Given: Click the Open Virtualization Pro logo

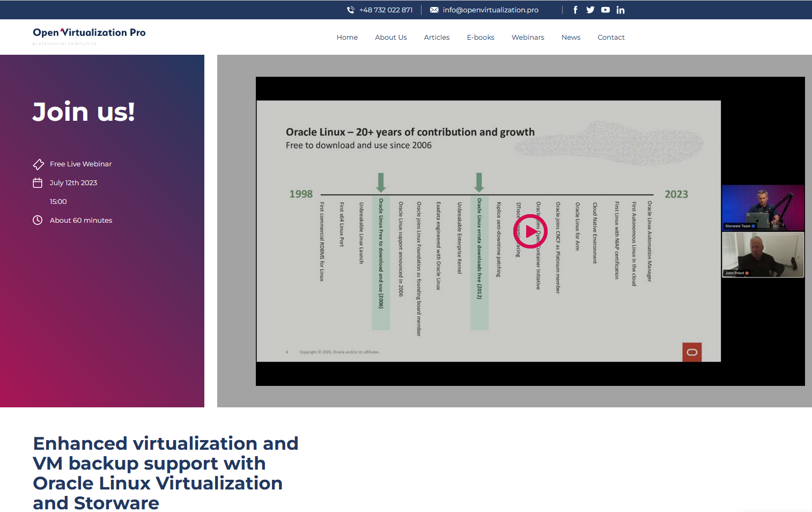Looking at the screenshot, I should pyautogui.click(x=89, y=36).
